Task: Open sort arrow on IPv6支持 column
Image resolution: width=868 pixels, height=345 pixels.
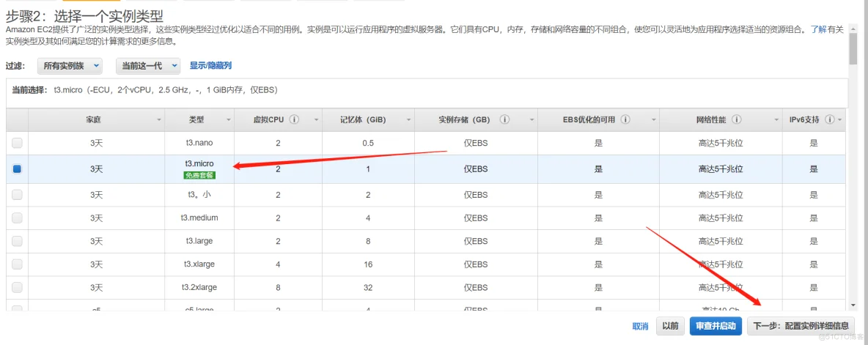Action: point(839,120)
